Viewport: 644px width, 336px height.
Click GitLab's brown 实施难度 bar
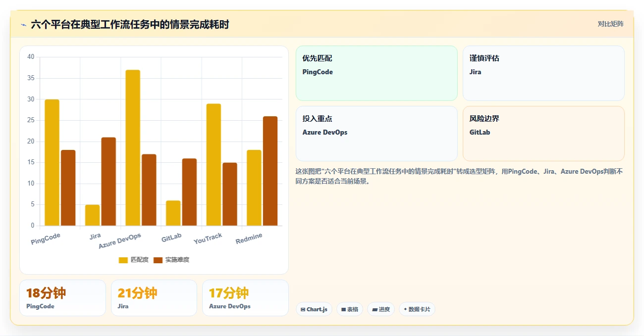pyautogui.click(x=189, y=192)
